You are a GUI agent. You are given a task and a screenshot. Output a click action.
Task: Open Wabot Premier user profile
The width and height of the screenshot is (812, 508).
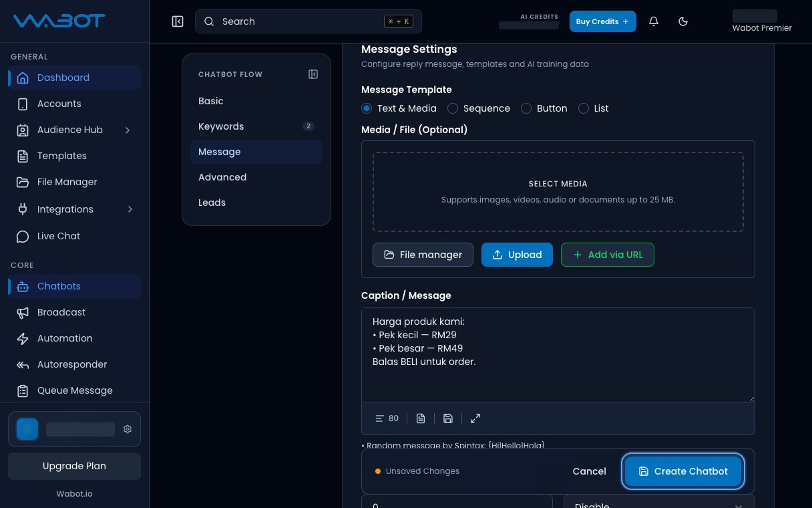pos(762,21)
